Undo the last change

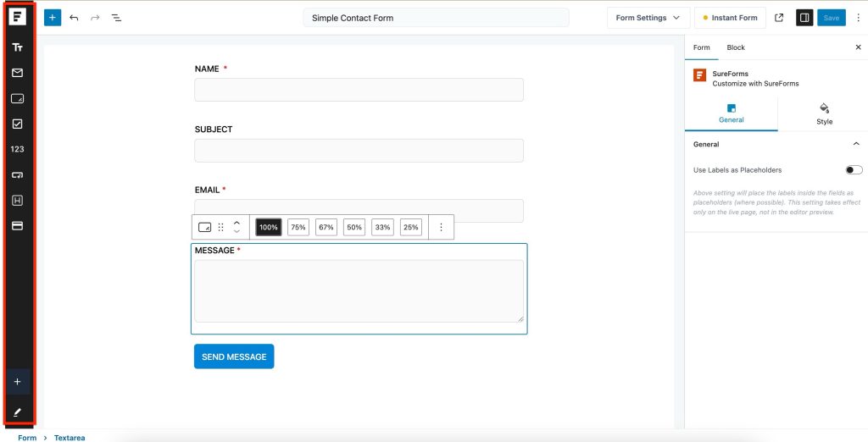point(74,18)
